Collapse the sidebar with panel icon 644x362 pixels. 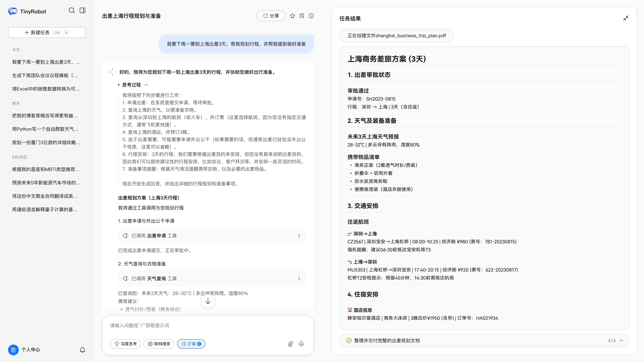tap(83, 10)
